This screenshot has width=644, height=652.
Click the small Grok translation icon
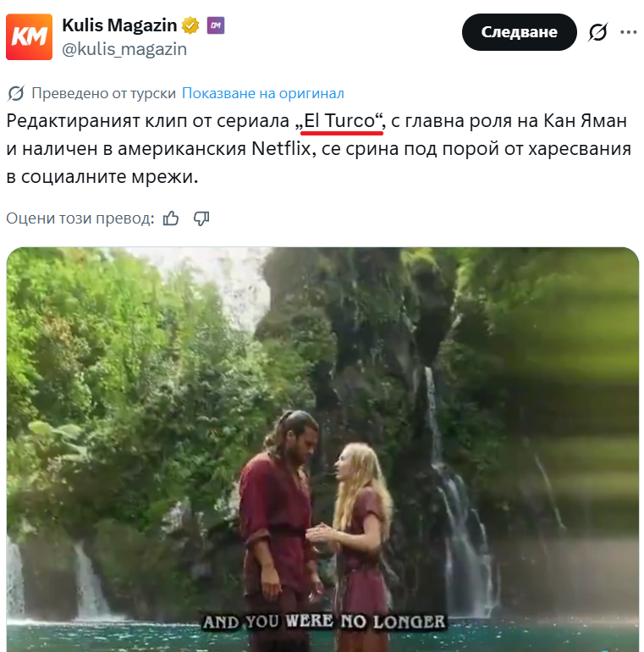click(x=16, y=93)
